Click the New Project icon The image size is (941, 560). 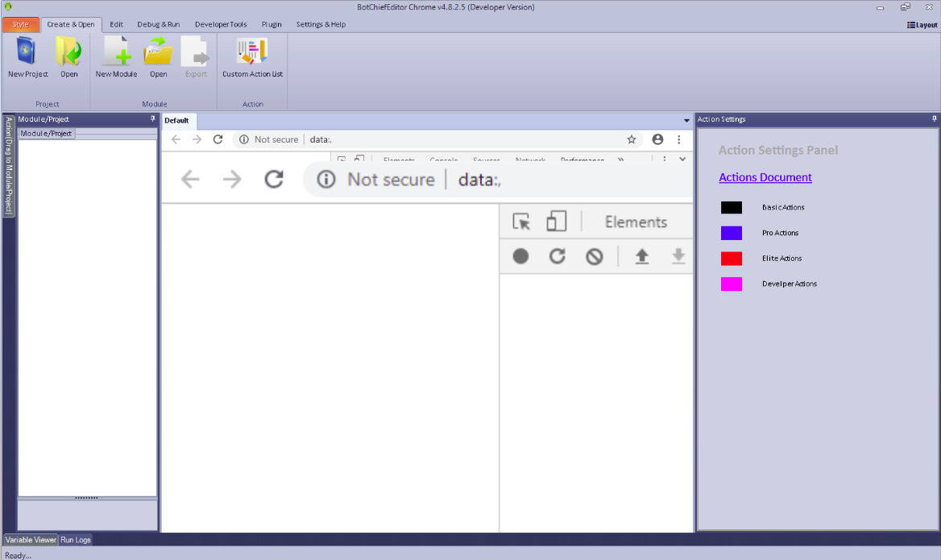(27, 53)
